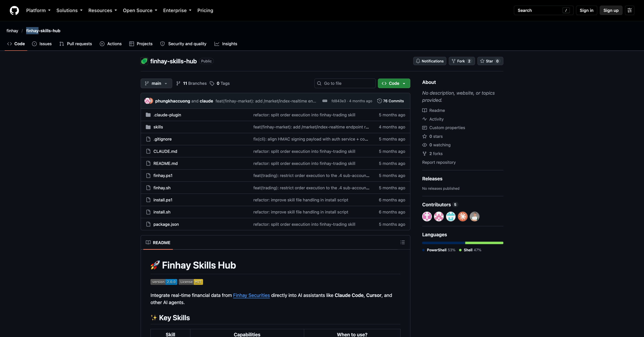Image resolution: width=644 pixels, height=337 pixels.
Task: Expand the Platform navigation menu
Action: point(38,10)
